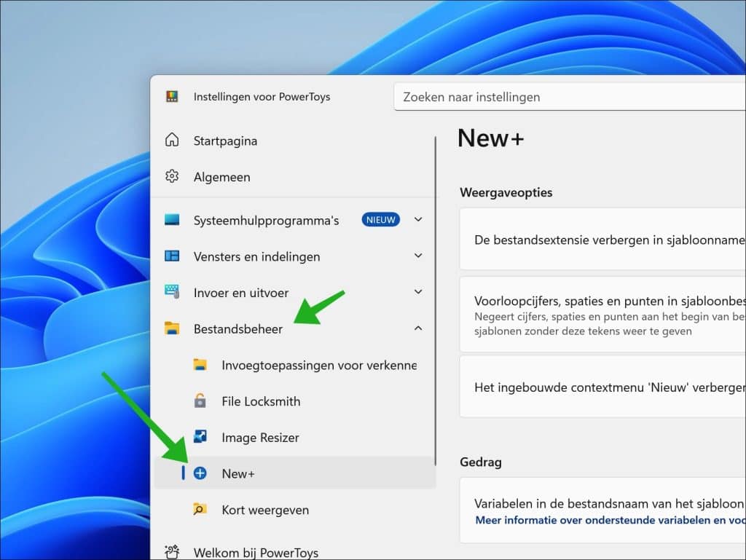Image resolution: width=746 pixels, height=560 pixels.
Task: Click the Algemeen gear icon
Action: tap(172, 176)
